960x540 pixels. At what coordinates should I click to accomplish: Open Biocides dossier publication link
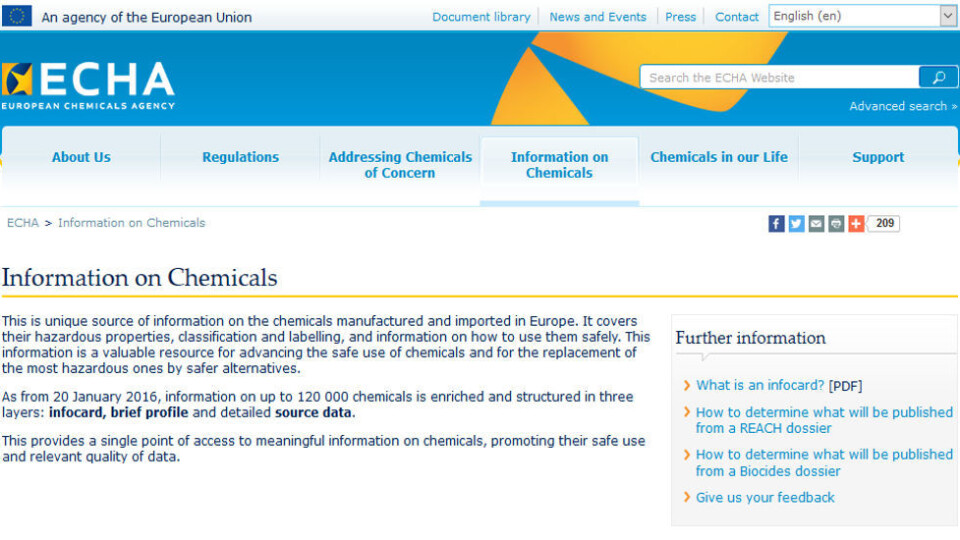[824, 463]
